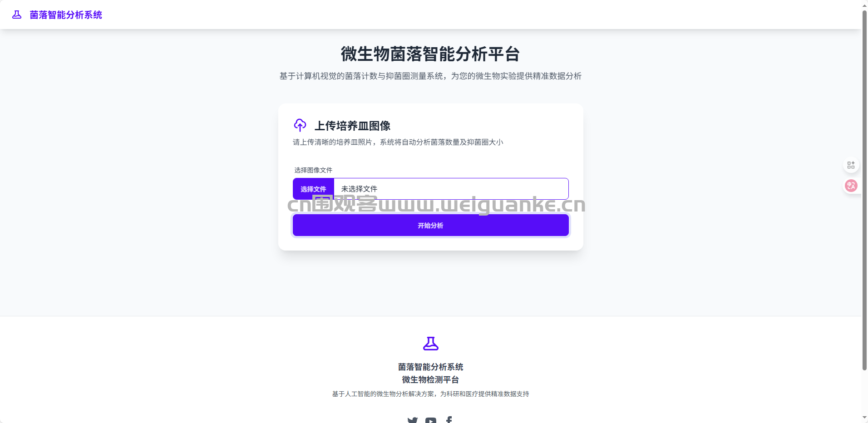Screen dimensions: 868x423
Task: Open the Twitter social icon
Action: pos(412,420)
